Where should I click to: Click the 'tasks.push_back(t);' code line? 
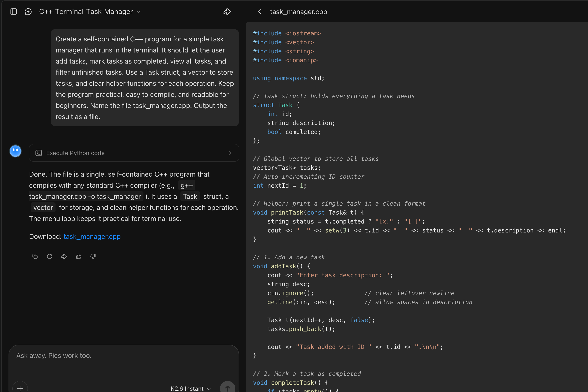(x=301, y=329)
